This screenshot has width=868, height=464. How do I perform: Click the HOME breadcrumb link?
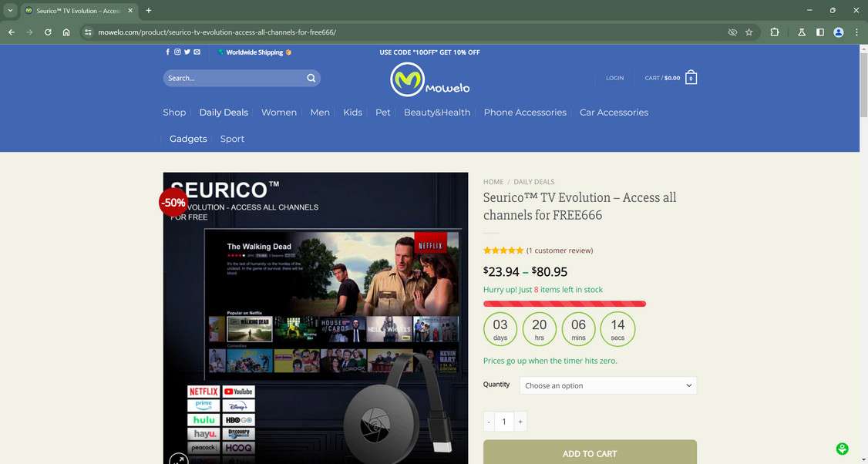[493, 182]
